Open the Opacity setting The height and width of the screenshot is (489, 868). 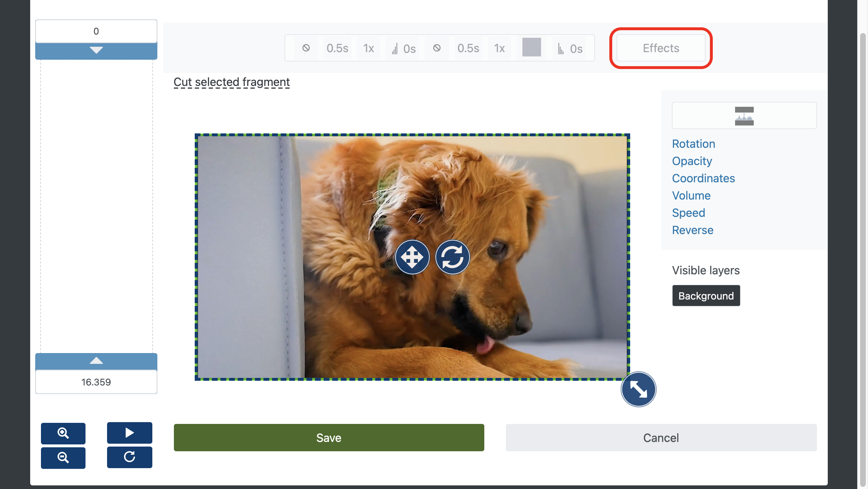(x=692, y=161)
